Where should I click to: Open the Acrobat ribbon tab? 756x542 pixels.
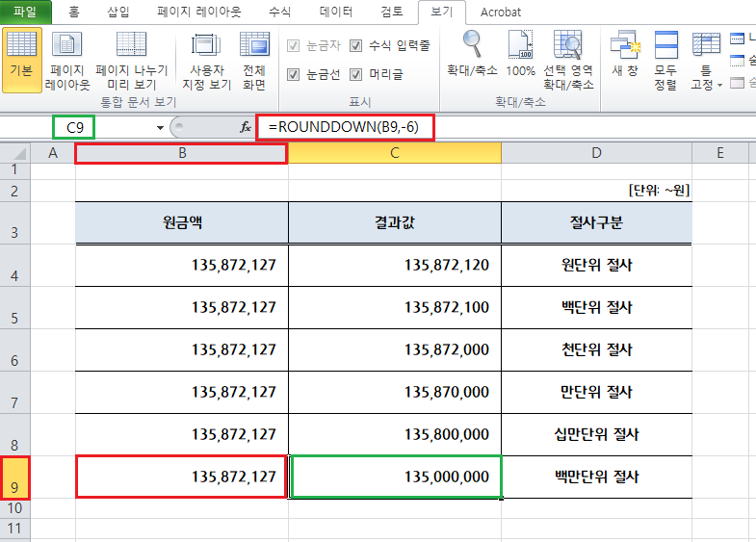[501, 12]
